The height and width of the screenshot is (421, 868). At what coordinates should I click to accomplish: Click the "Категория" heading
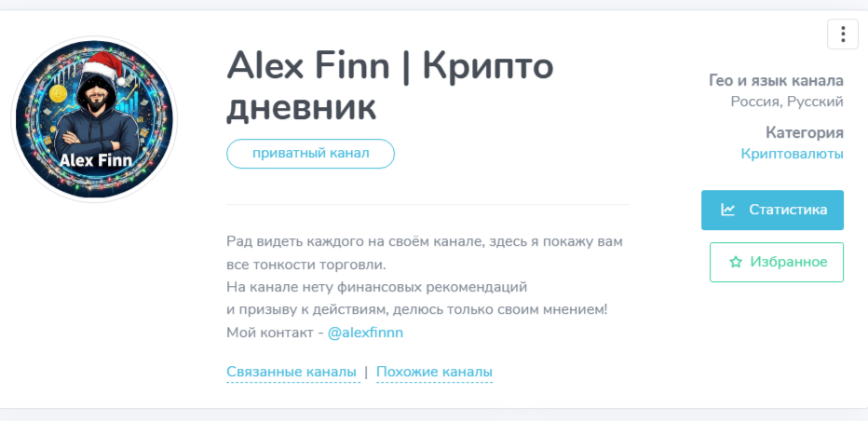pyautogui.click(x=805, y=132)
